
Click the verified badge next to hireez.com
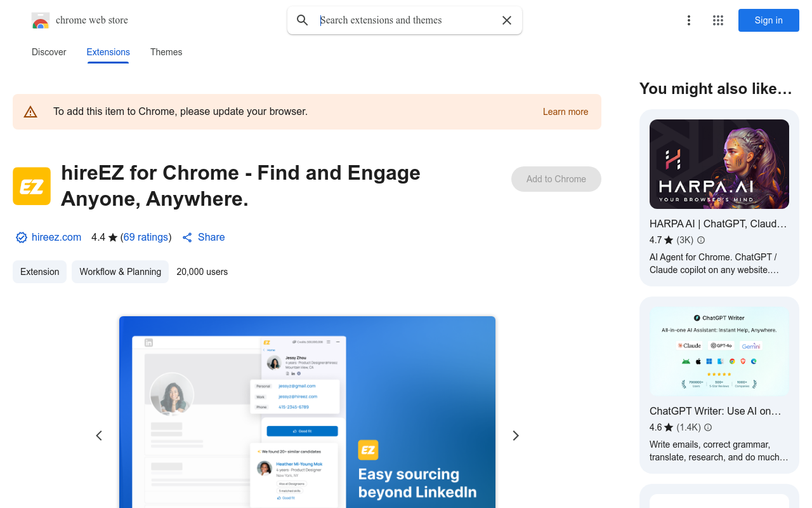click(x=22, y=237)
